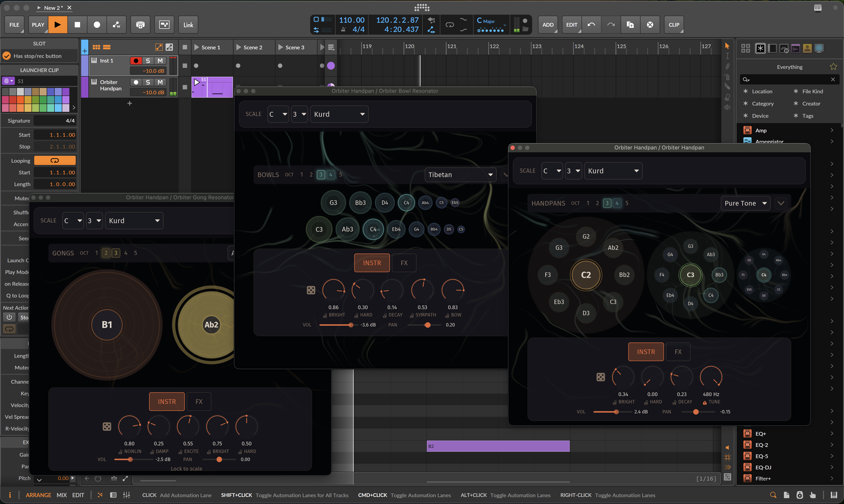Click the redo arrow button
The height and width of the screenshot is (504, 844).
pyautogui.click(x=611, y=24)
